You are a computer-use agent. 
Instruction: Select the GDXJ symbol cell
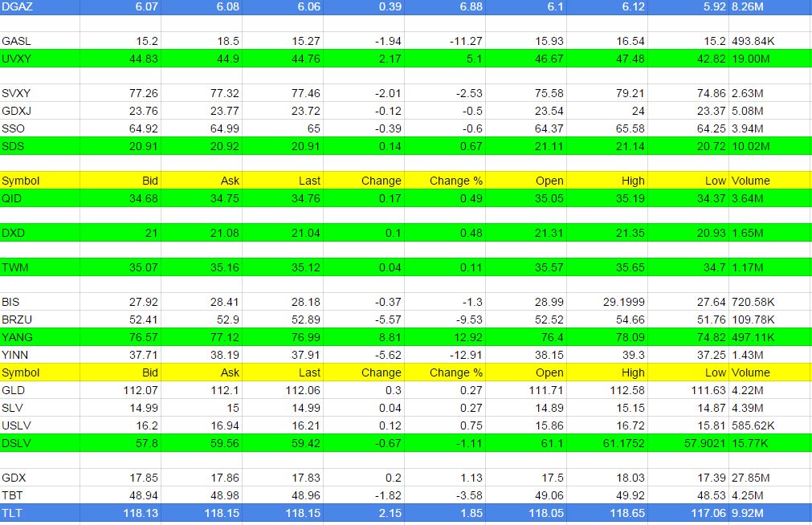coord(40,111)
